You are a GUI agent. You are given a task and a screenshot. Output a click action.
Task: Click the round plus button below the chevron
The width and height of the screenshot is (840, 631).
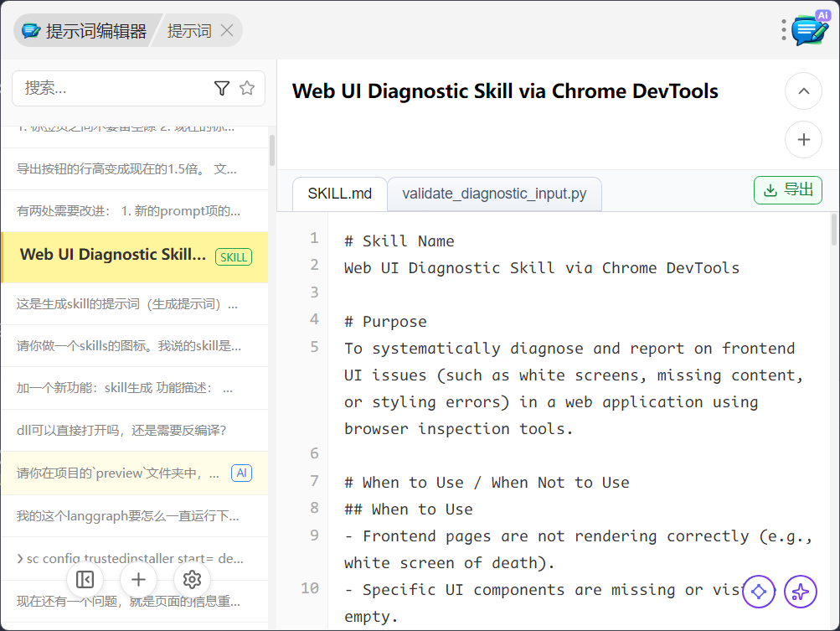coord(803,139)
